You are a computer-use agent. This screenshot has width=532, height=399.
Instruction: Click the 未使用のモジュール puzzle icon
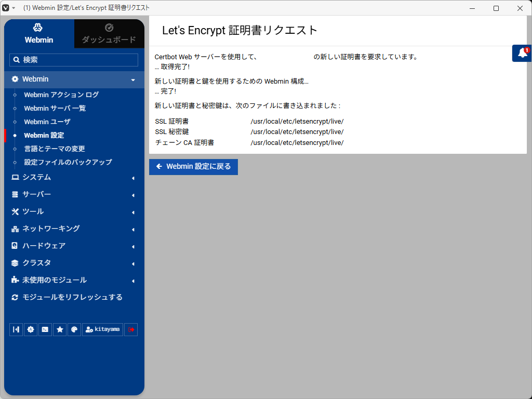15,280
